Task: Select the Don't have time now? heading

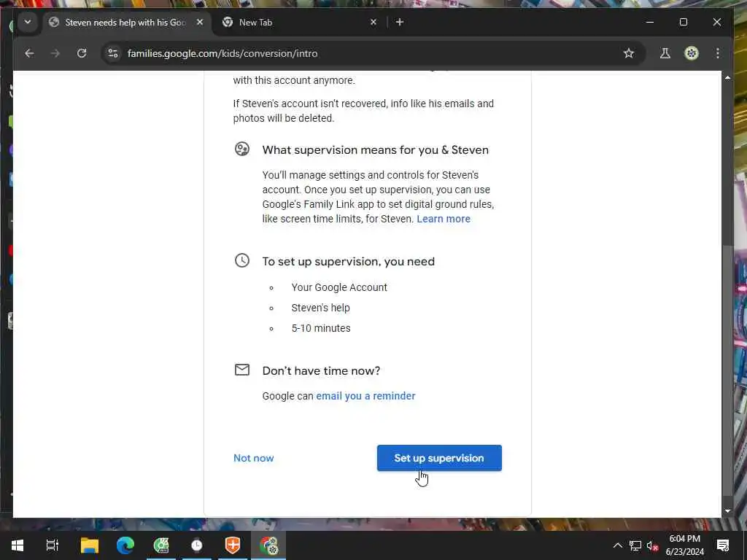Action: 321,371
